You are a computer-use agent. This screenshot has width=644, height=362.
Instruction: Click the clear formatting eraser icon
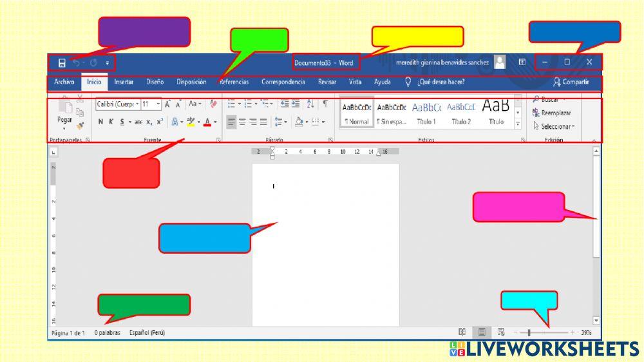[214, 104]
